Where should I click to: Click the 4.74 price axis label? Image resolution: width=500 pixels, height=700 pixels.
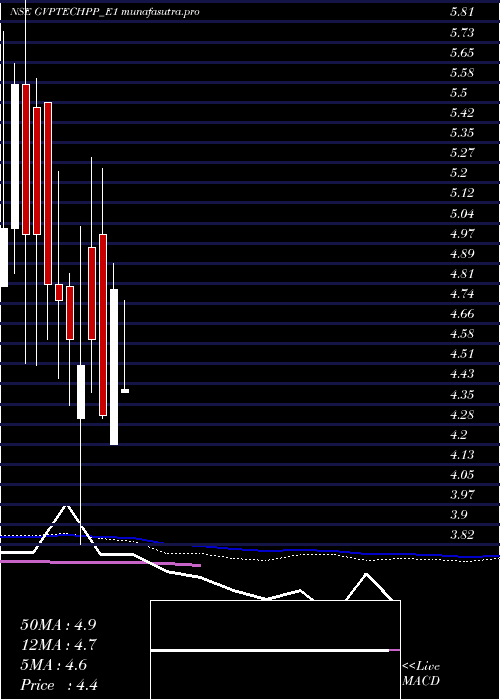(x=462, y=294)
